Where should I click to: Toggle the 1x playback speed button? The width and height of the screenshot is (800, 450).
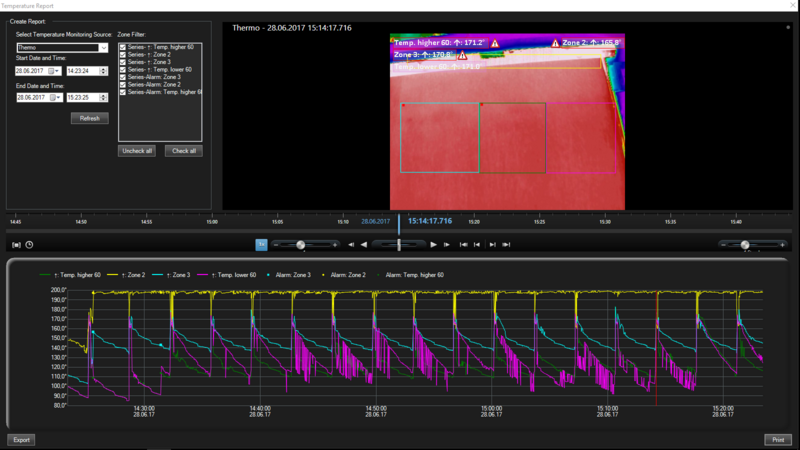pos(261,245)
